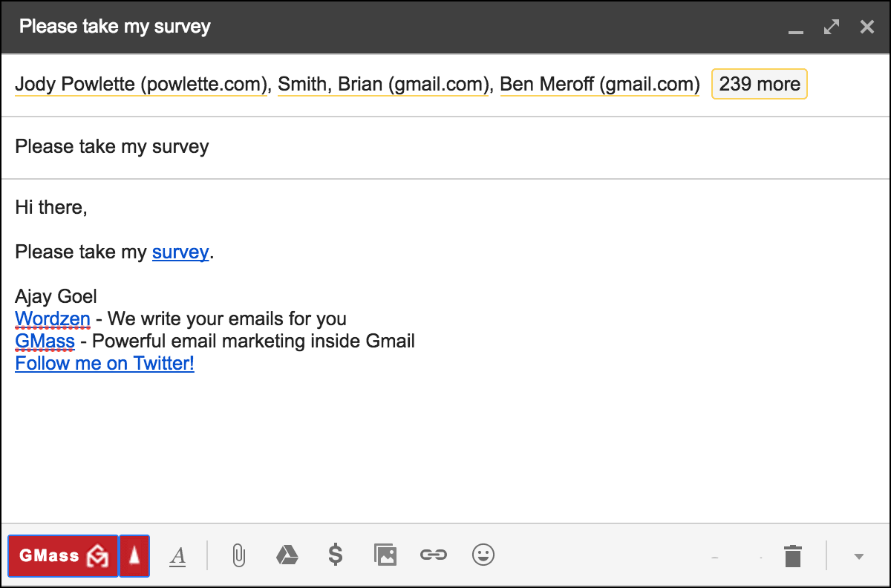This screenshot has width=891, height=588.
Task: Select the Jody Powlette recipient
Action: pyautogui.click(x=140, y=85)
